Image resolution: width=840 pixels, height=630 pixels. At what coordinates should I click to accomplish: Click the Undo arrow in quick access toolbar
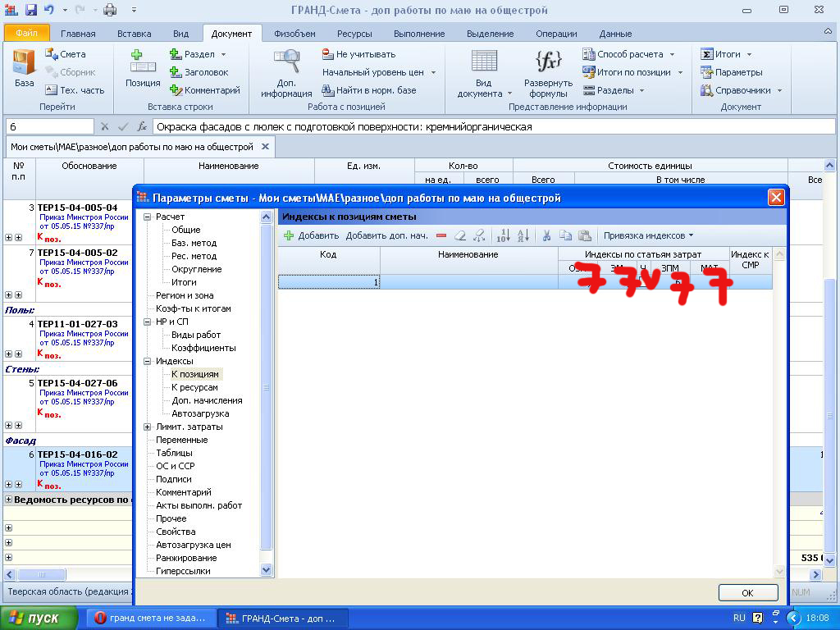pos(48,10)
